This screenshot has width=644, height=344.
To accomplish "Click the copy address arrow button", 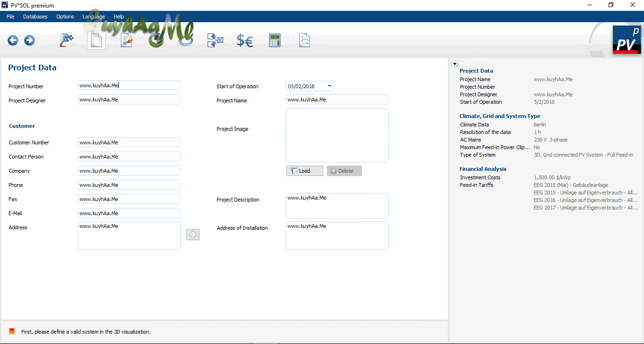I will tap(193, 235).
